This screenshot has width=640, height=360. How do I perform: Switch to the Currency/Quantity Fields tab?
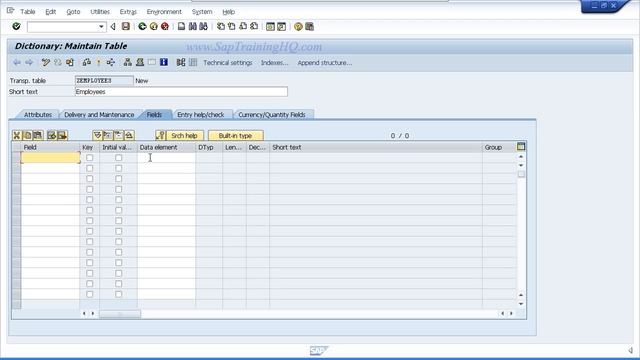coord(272,115)
